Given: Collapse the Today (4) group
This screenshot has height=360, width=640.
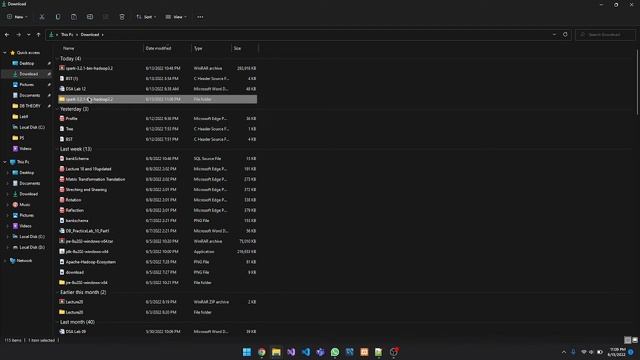Looking at the screenshot, I should click(x=58, y=59).
